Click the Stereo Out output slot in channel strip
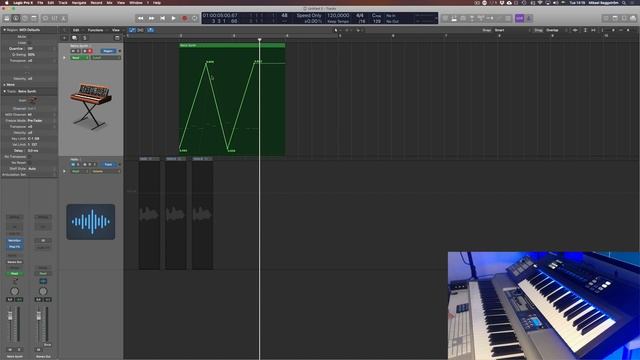The width and height of the screenshot is (640, 360). click(14, 262)
